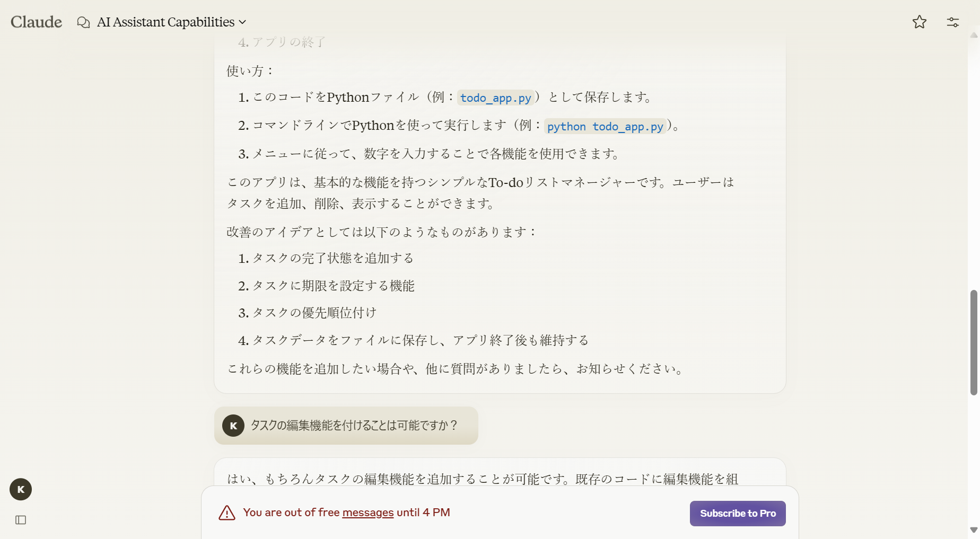Viewport: 980px width, 539px height.
Task: Click the python todo_app.py code snippet
Action: [605, 126]
